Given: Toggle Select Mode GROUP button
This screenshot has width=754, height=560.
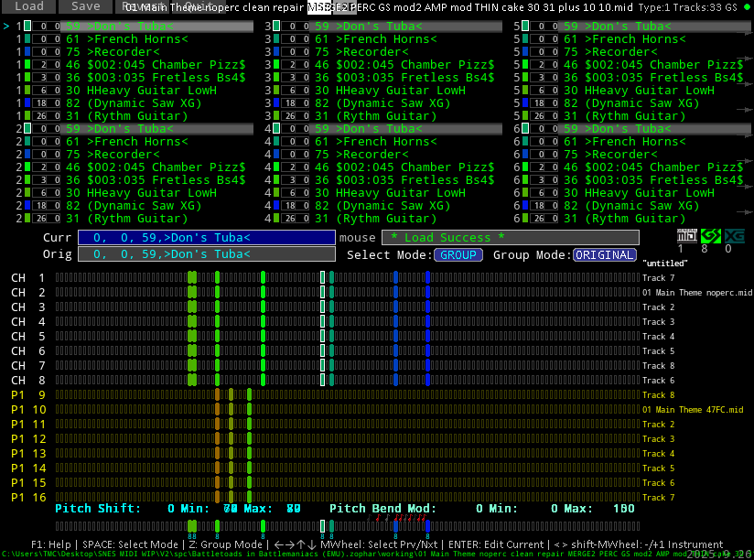Looking at the screenshot, I should 458,255.
